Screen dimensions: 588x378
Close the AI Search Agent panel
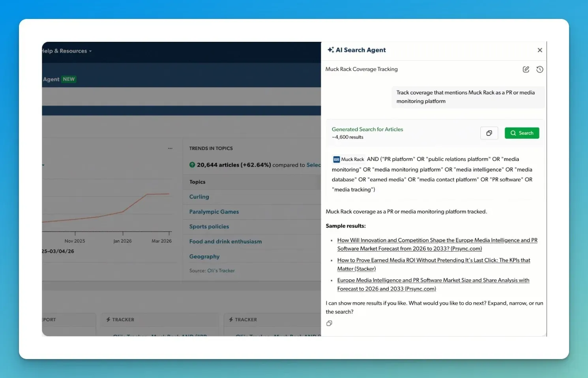pyautogui.click(x=539, y=50)
